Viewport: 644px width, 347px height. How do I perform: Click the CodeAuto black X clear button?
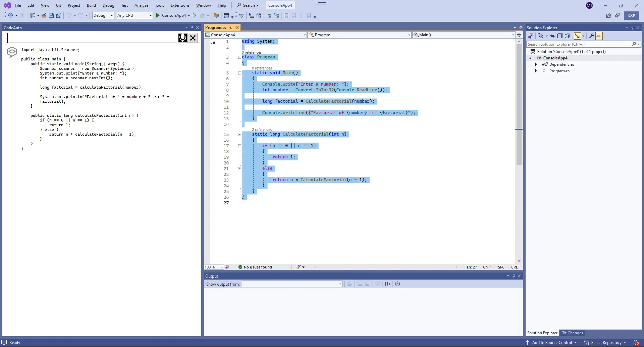click(193, 38)
